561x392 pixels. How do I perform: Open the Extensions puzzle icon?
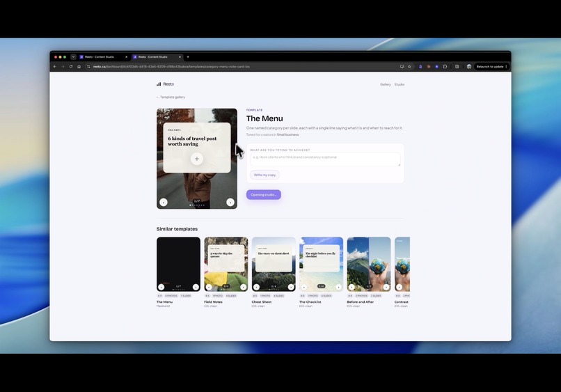pos(445,67)
